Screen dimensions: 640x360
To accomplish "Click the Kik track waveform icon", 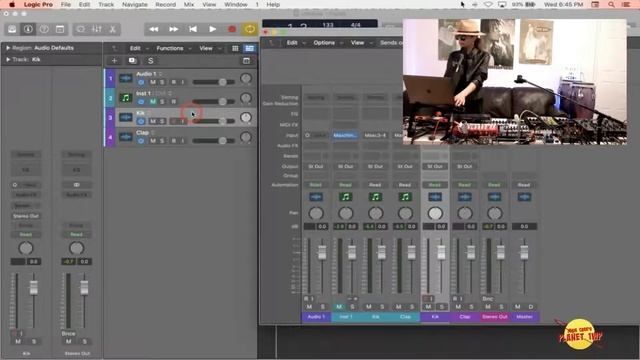I will coord(126,117).
